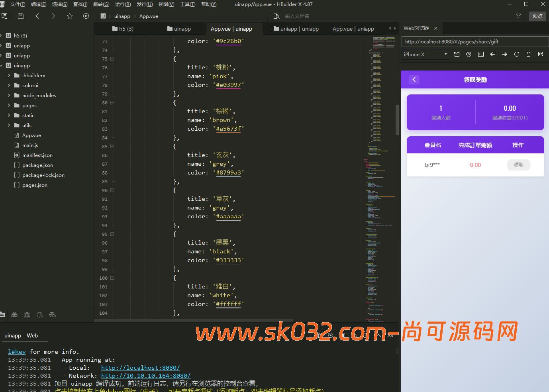Screen dimensions: 549x392
Task: Click the browser URL address field
Action: point(474,42)
